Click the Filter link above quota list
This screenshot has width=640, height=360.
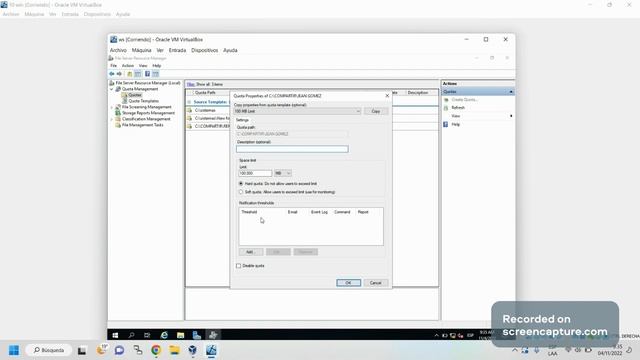coord(191,84)
